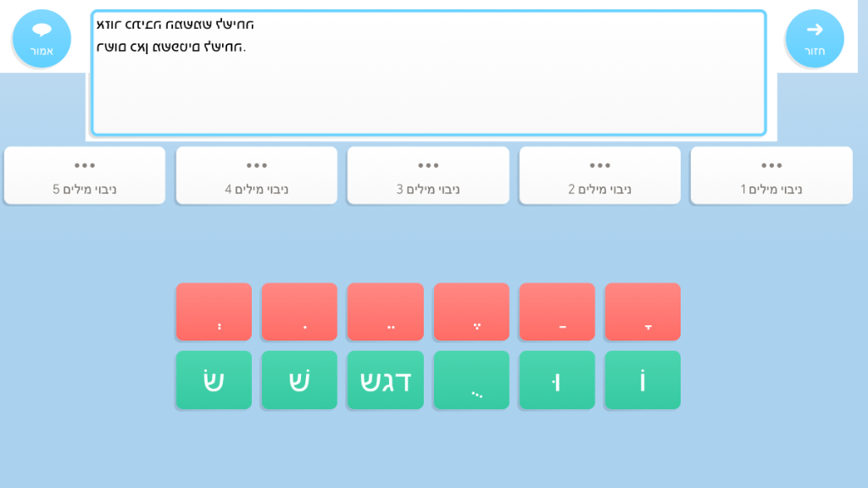Insert the tsere two-dot vowel mark
This screenshot has height=488, width=868.
(386, 312)
